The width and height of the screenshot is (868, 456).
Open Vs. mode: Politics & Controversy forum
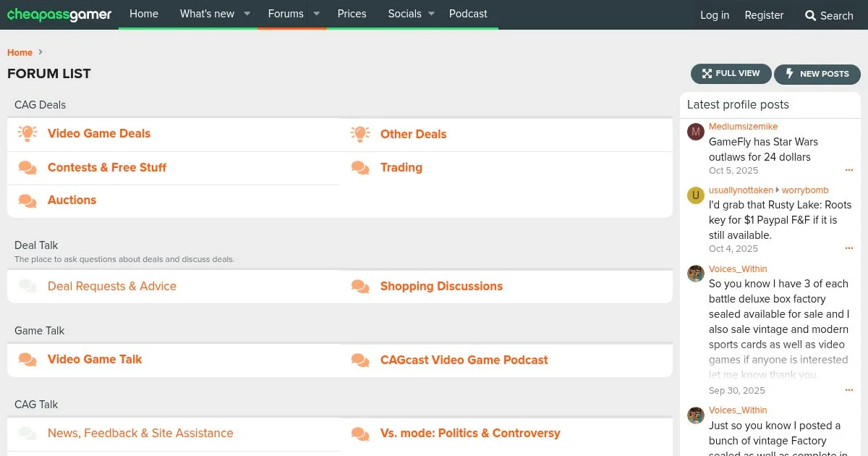coord(470,434)
